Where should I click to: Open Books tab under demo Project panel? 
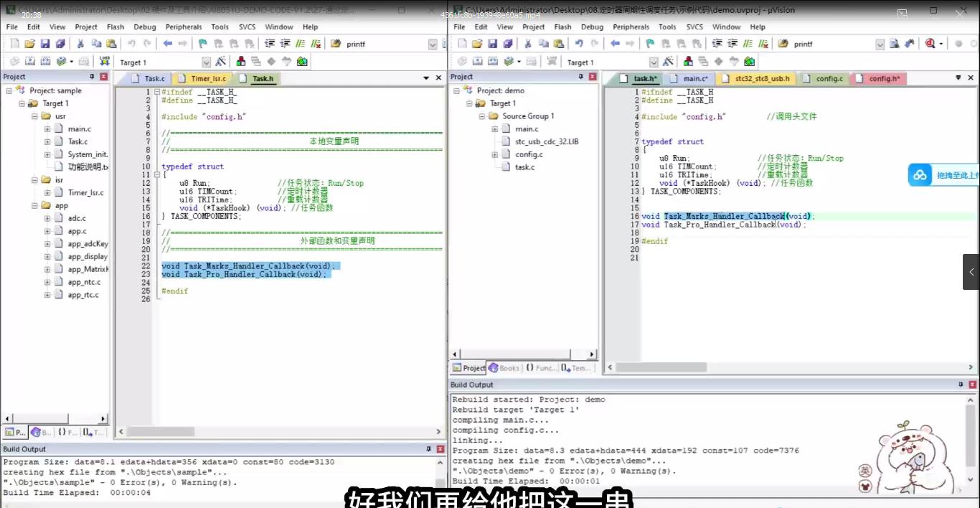[505, 368]
